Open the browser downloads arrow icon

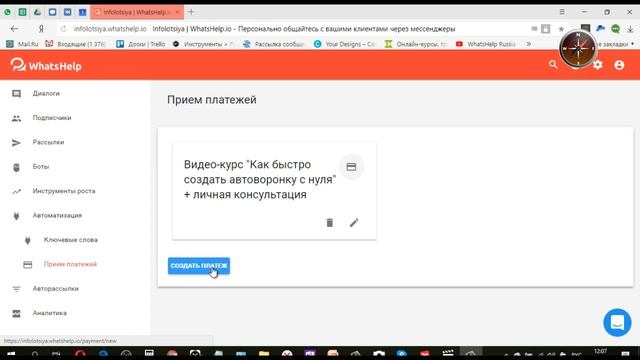pyautogui.click(x=630, y=29)
